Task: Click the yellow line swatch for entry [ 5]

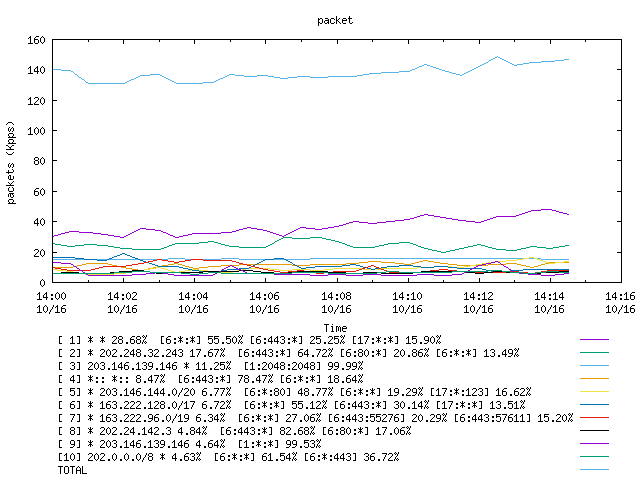Action: [594, 392]
